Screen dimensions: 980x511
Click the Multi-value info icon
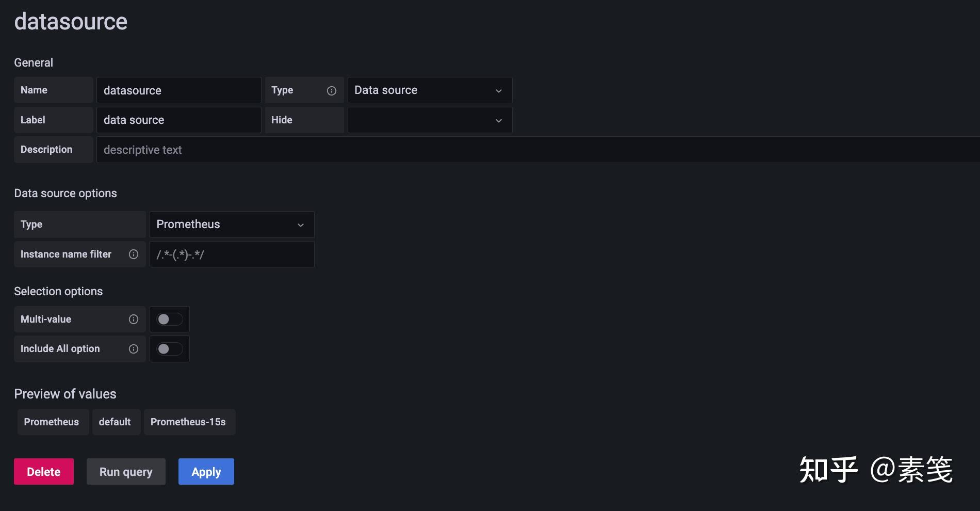pos(134,320)
